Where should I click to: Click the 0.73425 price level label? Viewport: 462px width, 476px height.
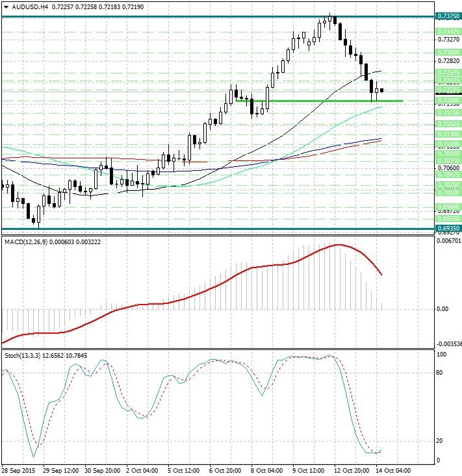pyautogui.click(x=448, y=32)
